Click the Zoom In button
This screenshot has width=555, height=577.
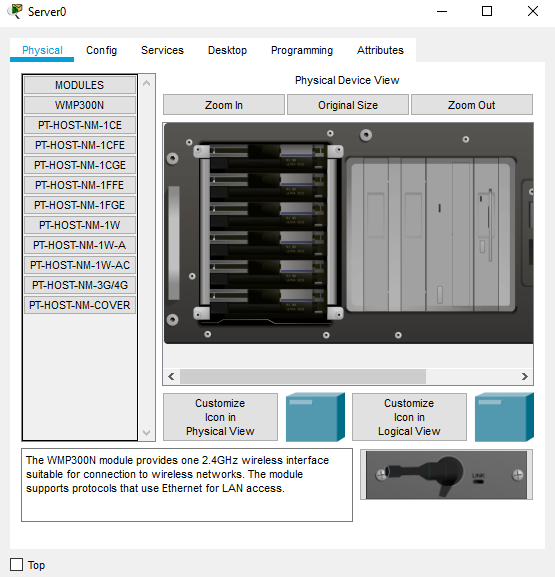click(224, 105)
